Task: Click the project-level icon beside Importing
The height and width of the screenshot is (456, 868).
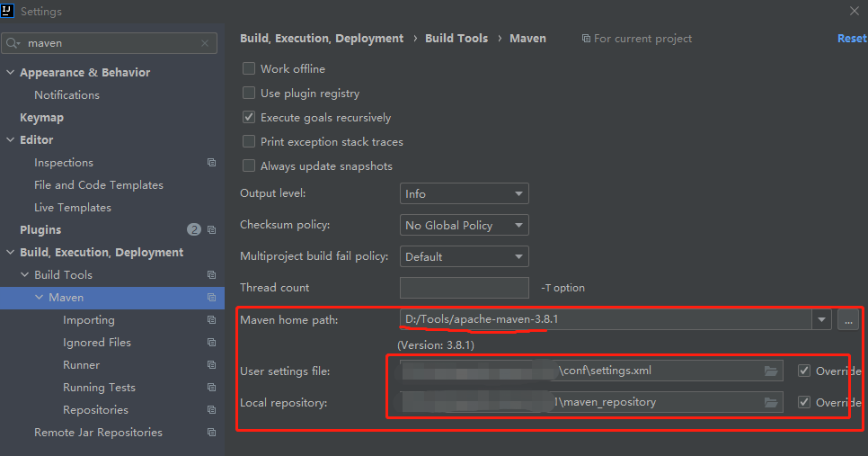Action: [211, 320]
